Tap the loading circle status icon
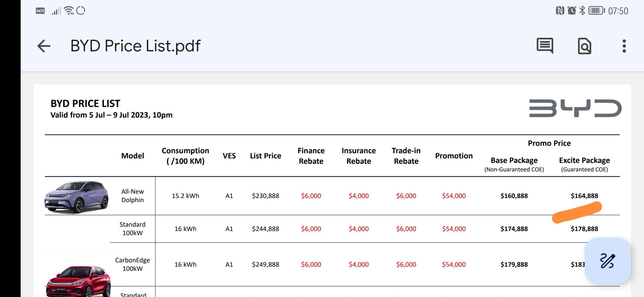The image size is (644, 297). pos(81,10)
